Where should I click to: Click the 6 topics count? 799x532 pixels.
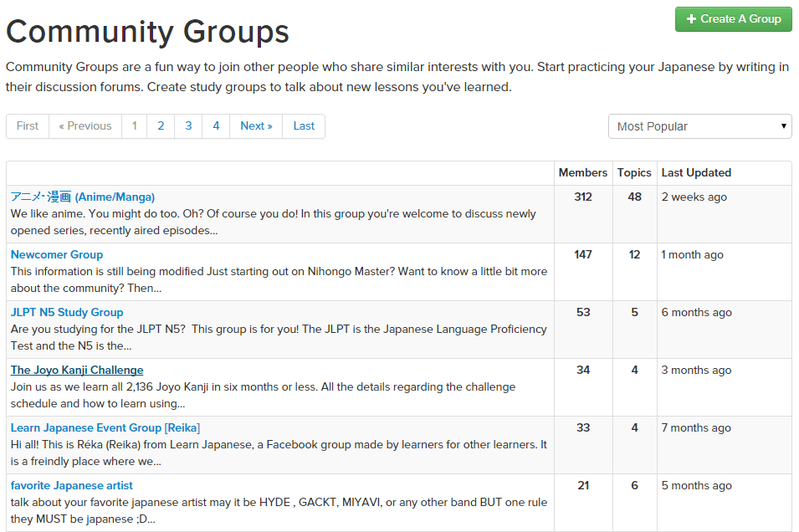pos(634,485)
